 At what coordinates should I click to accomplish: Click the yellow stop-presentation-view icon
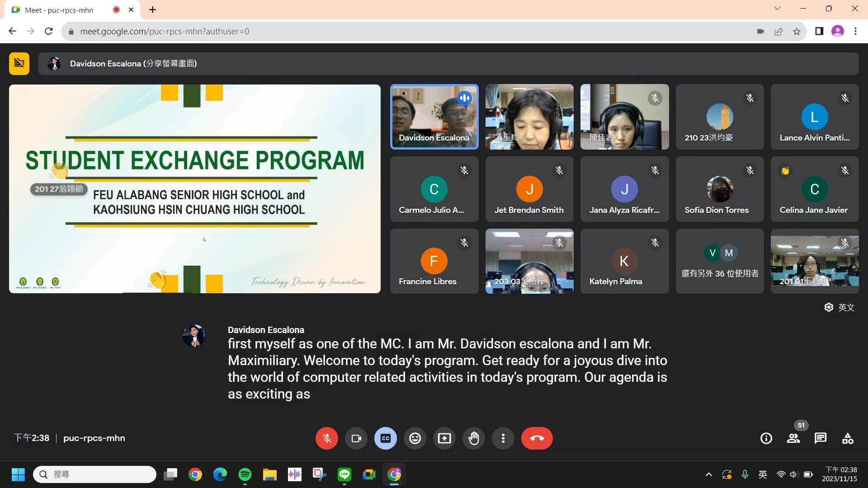click(19, 63)
